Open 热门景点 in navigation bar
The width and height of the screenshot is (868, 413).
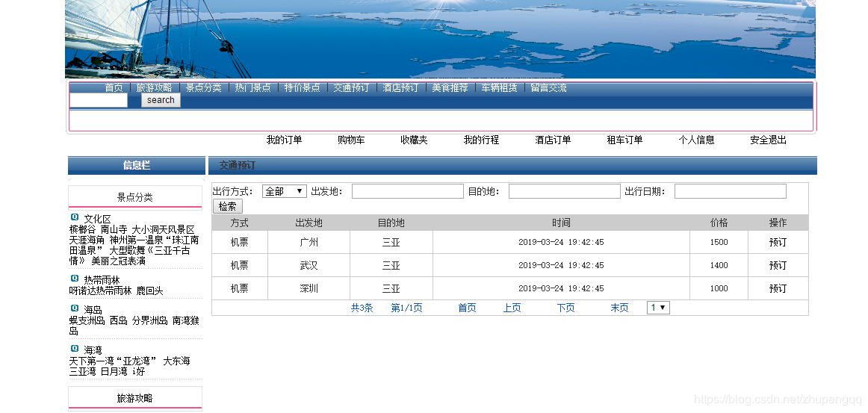point(253,88)
